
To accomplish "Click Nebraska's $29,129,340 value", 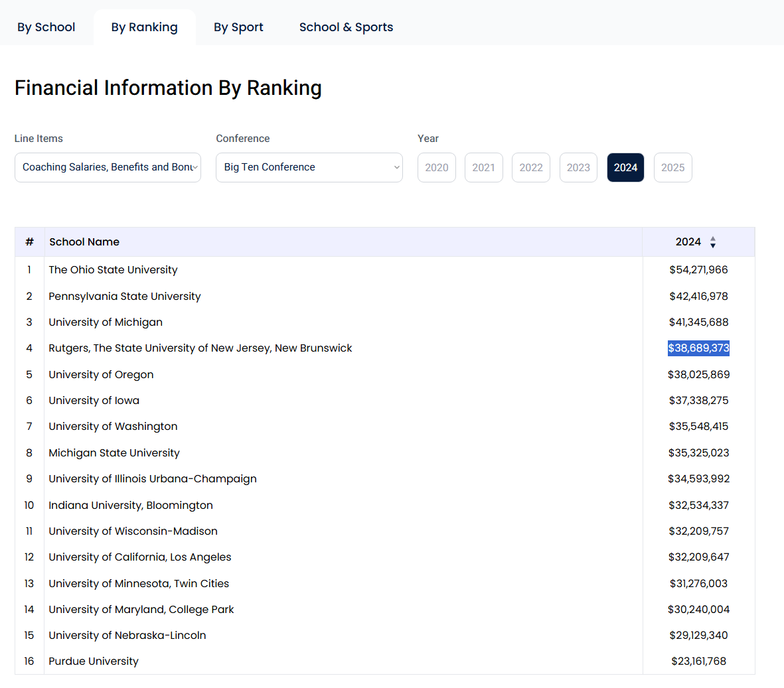I will (x=698, y=636).
